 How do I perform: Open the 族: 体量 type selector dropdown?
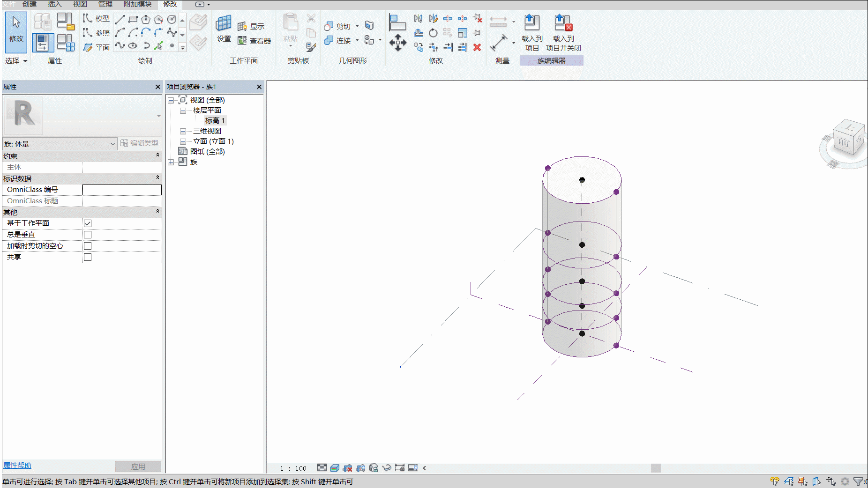[60, 144]
